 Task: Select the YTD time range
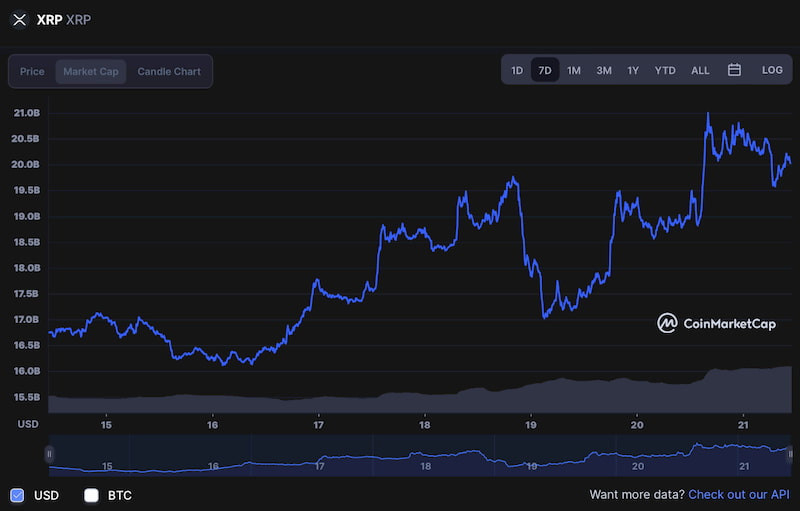[x=665, y=70]
